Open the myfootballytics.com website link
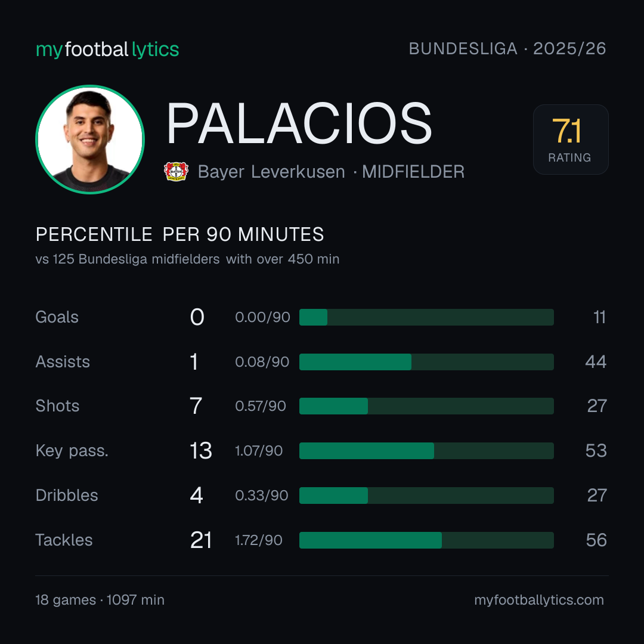The image size is (644, 644). 539,600
